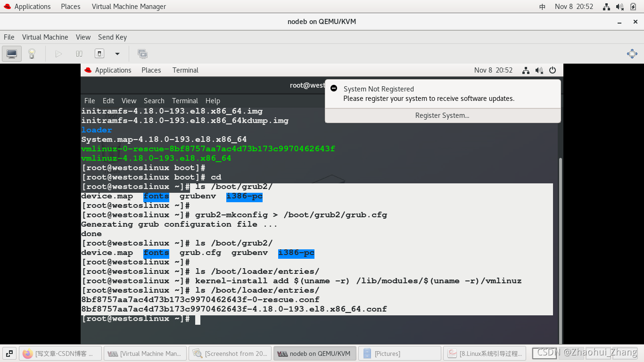Click the shutdown icon in virt-manager toolbar
Screen dimensions: 644x362
[x=99, y=53]
